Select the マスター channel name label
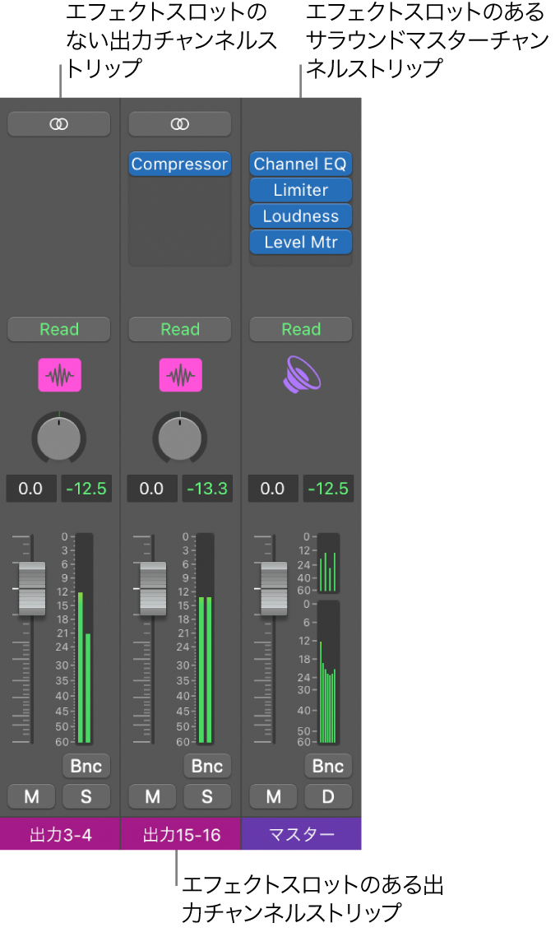 (302, 834)
